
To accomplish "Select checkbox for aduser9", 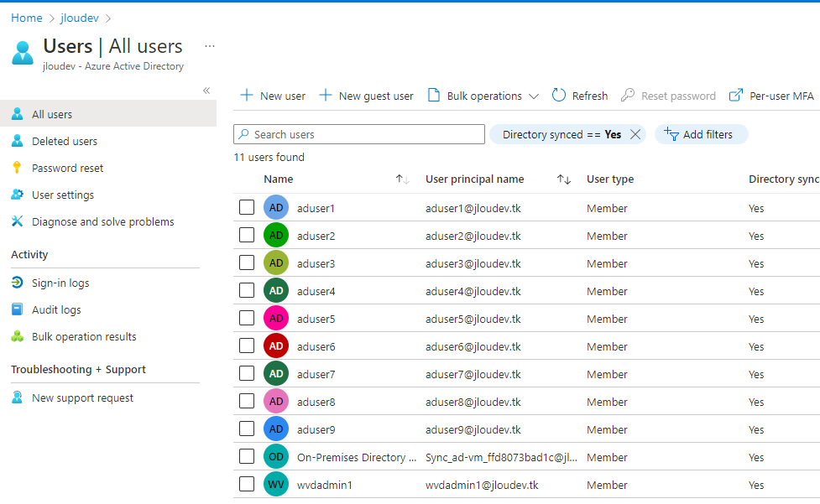I will pos(247,429).
